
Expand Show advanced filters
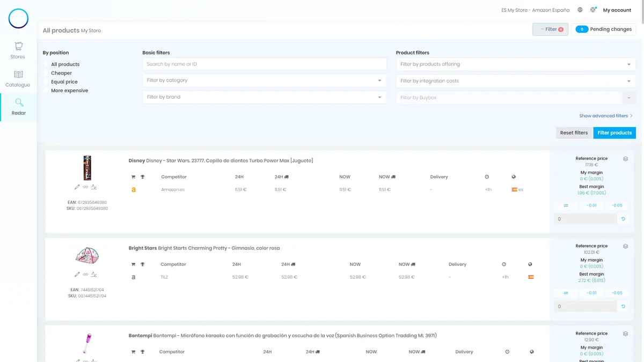[x=606, y=116]
